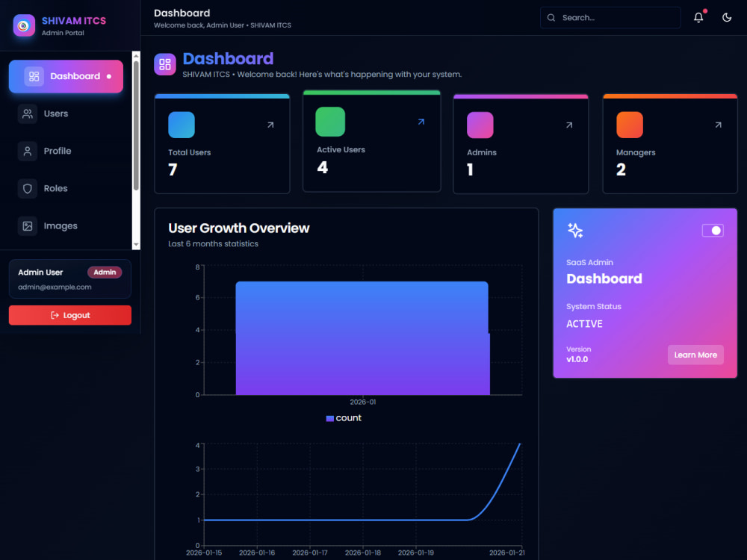
Task: Click the blue Total Users icon
Action: pyautogui.click(x=182, y=125)
